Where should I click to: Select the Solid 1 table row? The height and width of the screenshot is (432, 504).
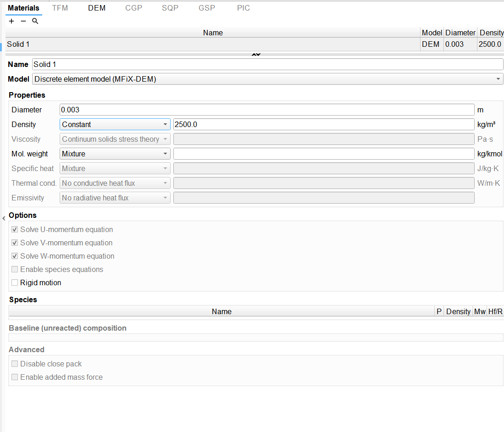(213, 44)
